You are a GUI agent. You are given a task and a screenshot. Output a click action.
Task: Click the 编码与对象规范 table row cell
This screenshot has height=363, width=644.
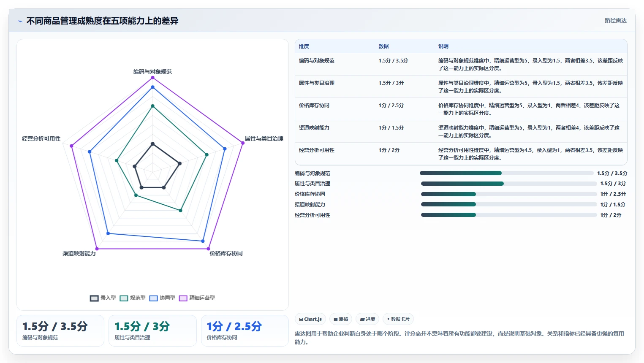point(316,61)
